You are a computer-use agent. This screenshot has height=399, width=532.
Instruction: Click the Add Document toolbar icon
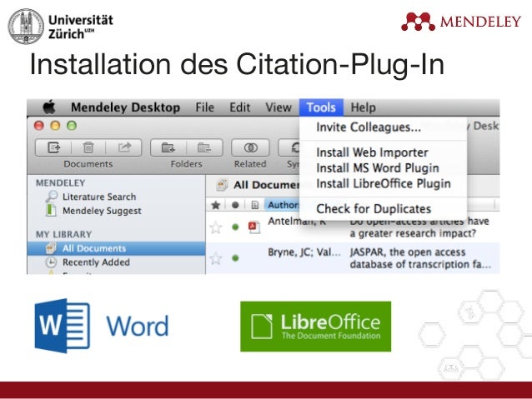53,147
